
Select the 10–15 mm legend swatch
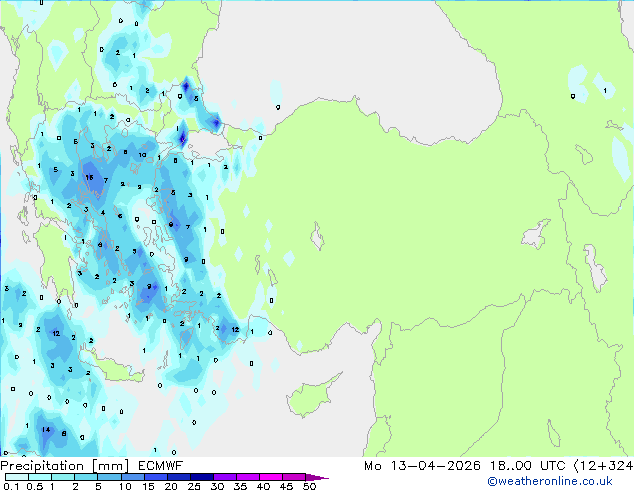click(x=132, y=477)
